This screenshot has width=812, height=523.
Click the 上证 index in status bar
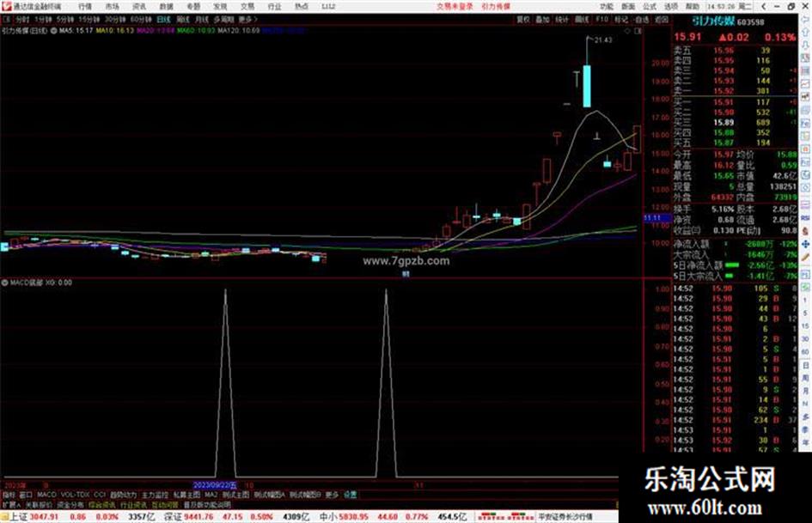(x=19, y=517)
